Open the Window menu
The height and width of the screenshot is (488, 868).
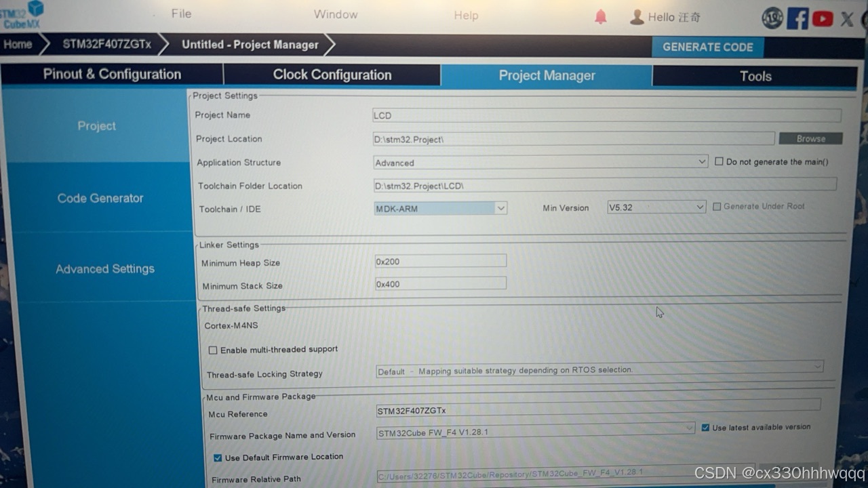click(336, 14)
